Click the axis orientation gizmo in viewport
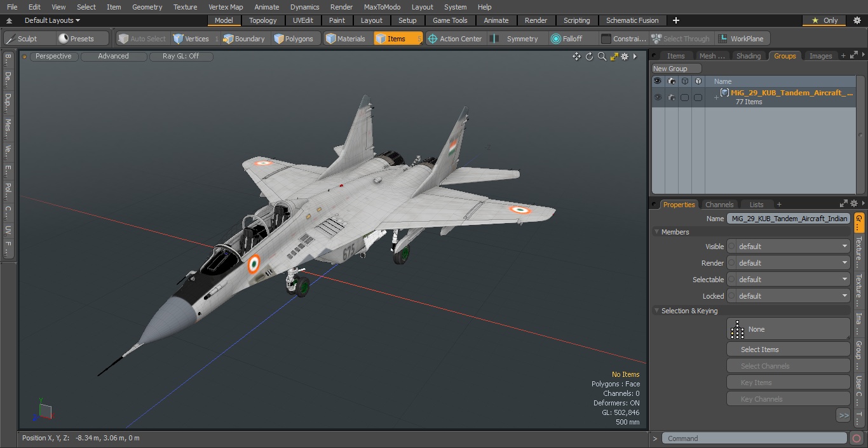 (x=43, y=409)
